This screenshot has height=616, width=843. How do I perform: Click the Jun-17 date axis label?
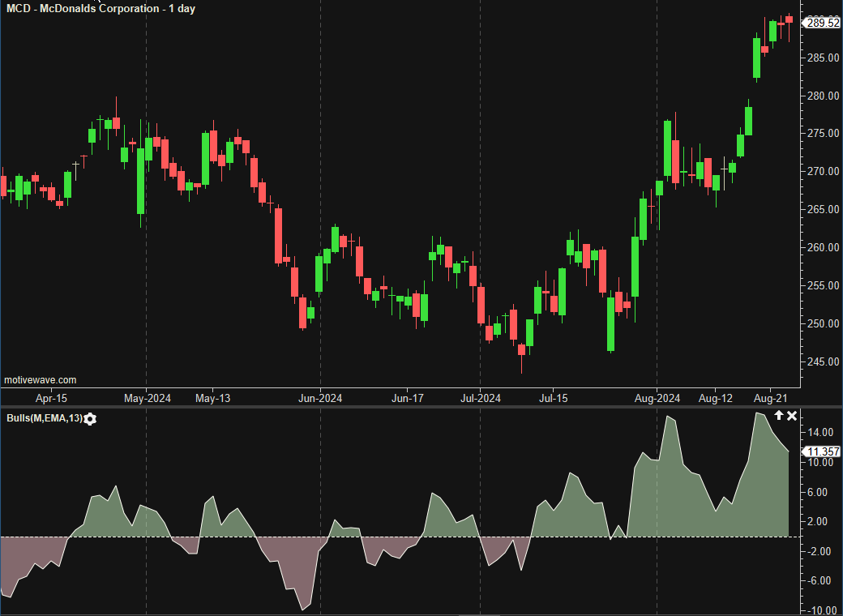(408, 398)
